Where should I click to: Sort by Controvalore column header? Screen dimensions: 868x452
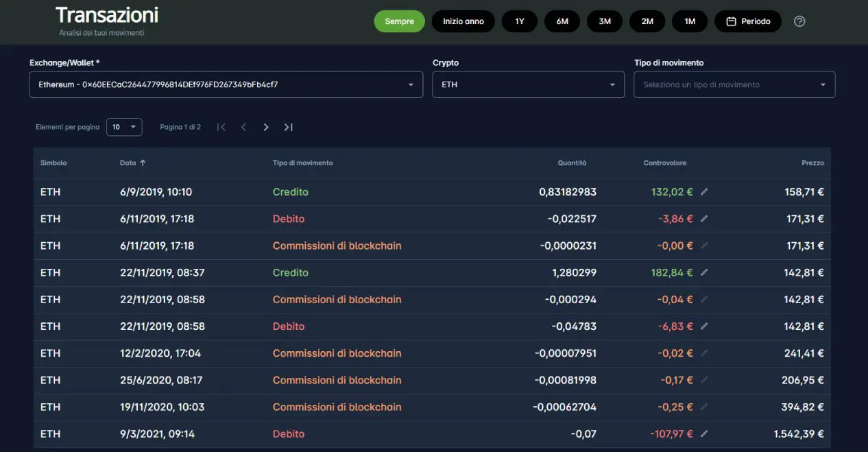[664, 163]
